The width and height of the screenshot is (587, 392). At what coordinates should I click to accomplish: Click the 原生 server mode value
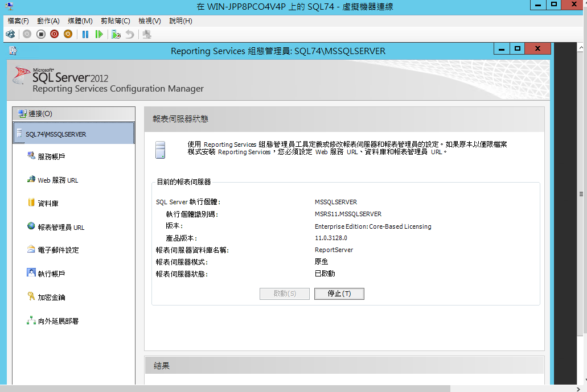321,262
